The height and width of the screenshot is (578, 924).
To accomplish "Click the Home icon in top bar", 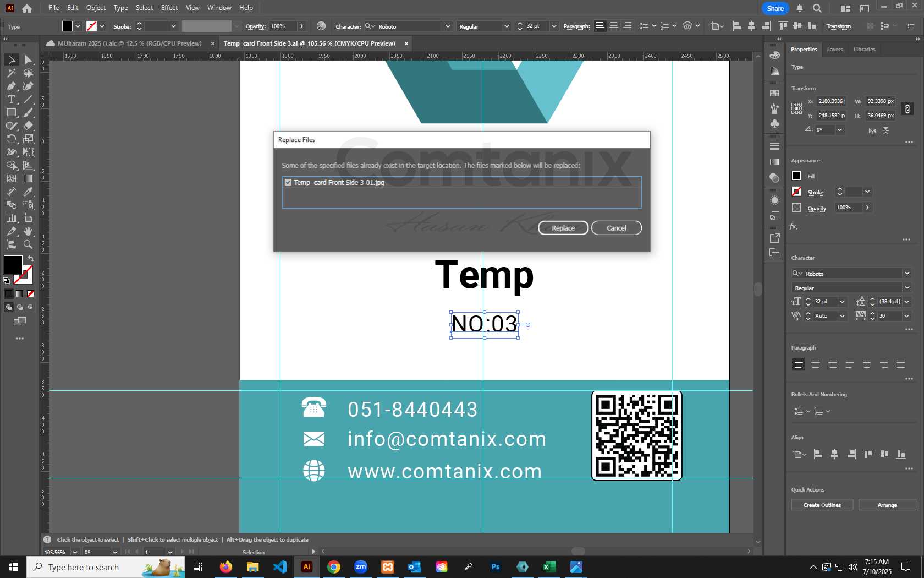I will (x=26, y=8).
